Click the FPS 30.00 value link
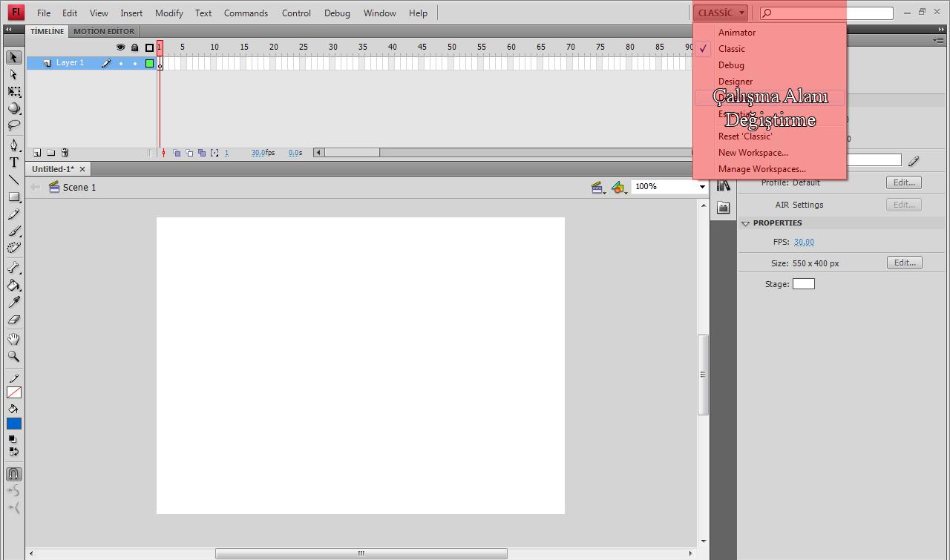The width and height of the screenshot is (950, 560). (x=804, y=242)
